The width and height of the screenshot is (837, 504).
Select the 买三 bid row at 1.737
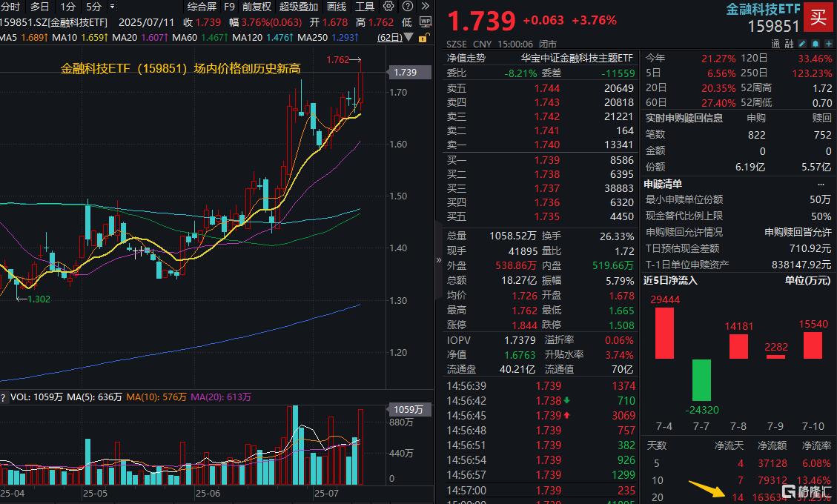point(540,188)
